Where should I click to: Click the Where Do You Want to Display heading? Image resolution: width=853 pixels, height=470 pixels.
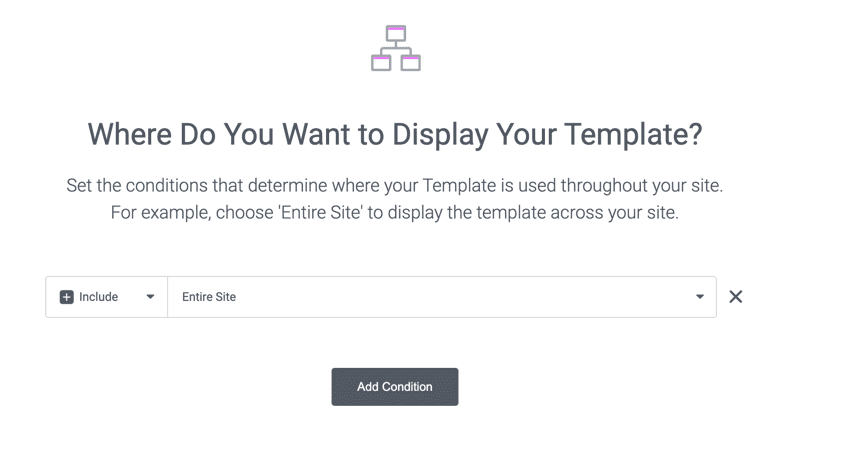(395, 134)
